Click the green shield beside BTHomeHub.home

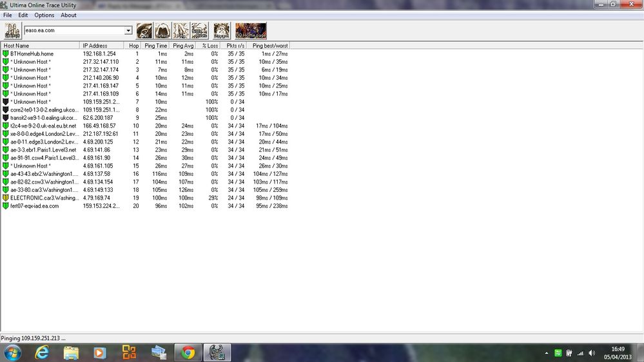(x=5, y=53)
